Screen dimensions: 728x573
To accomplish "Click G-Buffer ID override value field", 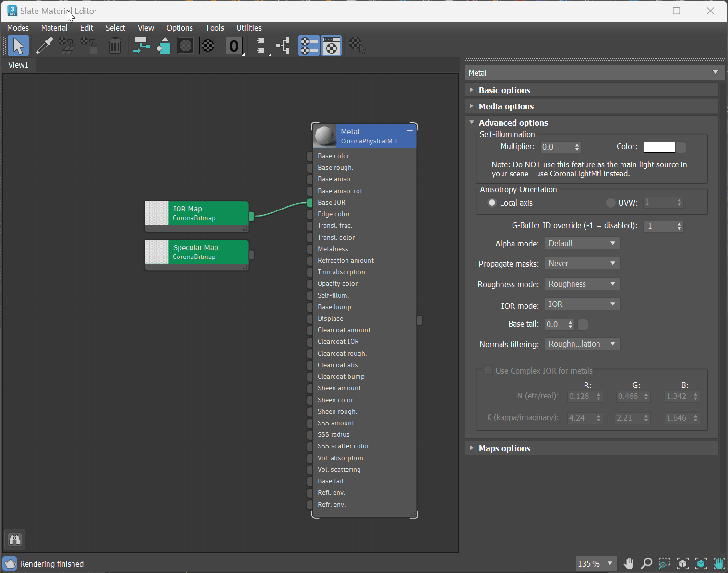I will coord(659,226).
